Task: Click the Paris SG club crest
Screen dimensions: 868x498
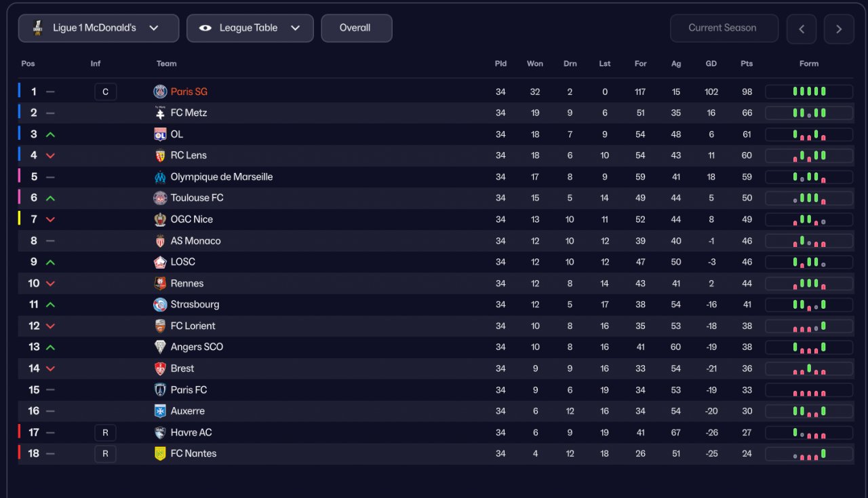Action: pos(160,92)
